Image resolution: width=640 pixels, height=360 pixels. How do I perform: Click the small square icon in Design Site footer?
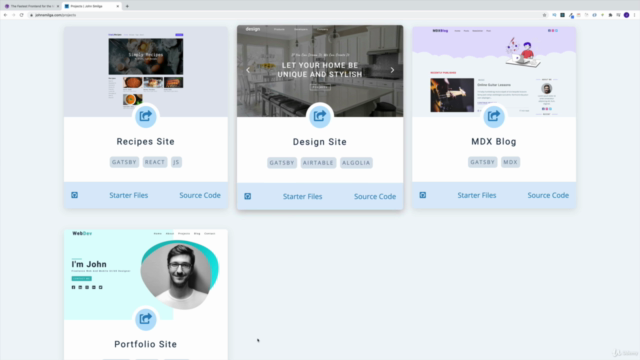[x=248, y=196]
